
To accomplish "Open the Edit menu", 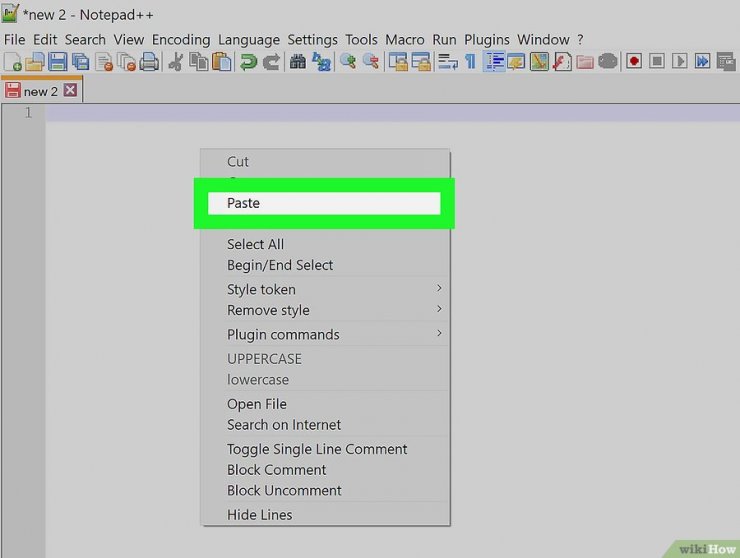I will click(x=45, y=40).
